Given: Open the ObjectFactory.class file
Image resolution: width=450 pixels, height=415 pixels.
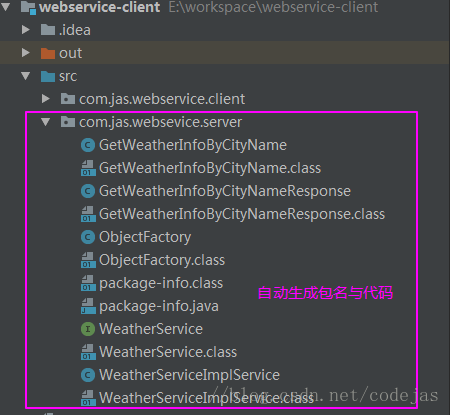Looking at the screenshot, I should point(162,260).
